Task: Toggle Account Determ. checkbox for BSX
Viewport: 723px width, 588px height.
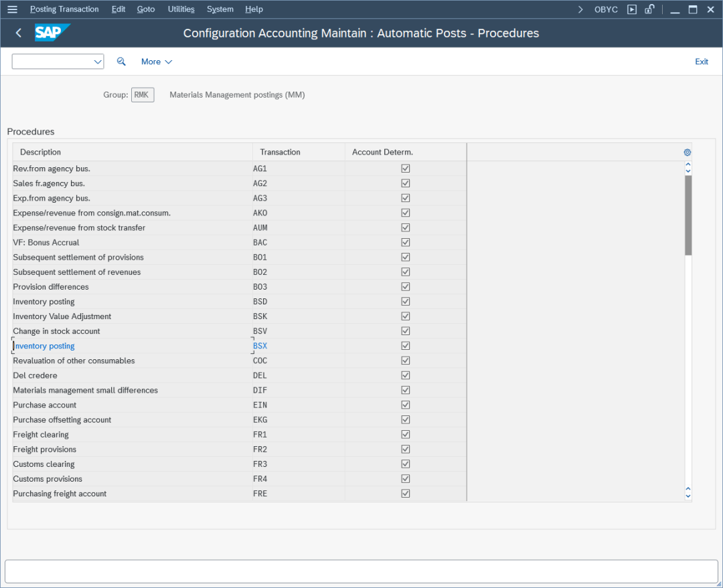Action: coord(405,346)
